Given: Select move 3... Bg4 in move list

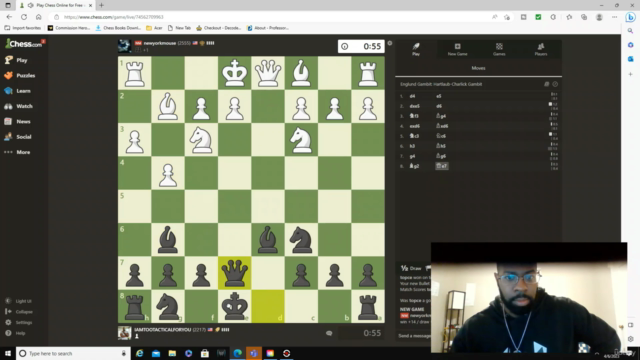Looking at the screenshot, I should click(441, 116).
